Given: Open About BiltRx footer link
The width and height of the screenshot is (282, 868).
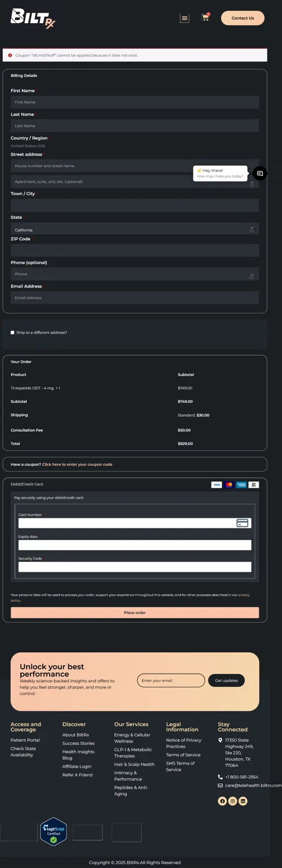Looking at the screenshot, I should (x=76, y=735).
